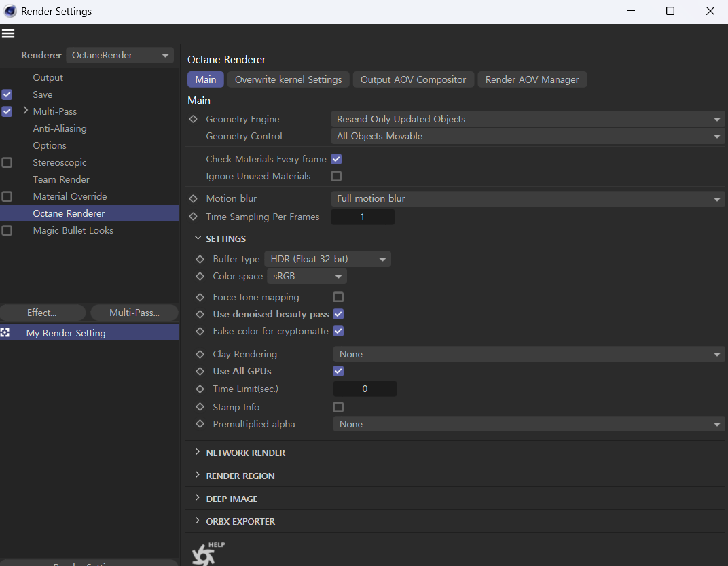Toggle the Multi-Pass checkbox
Image resolution: width=728 pixels, height=566 pixels.
pyautogui.click(x=7, y=111)
